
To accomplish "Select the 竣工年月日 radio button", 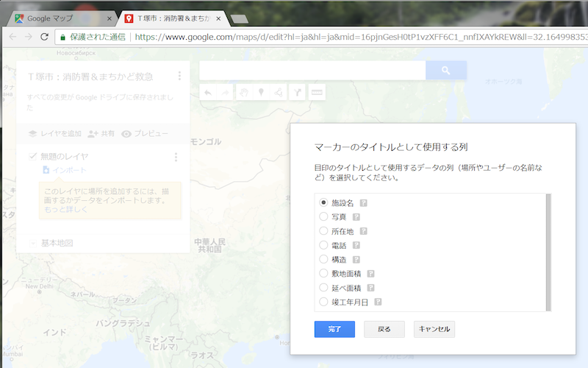I will [323, 302].
